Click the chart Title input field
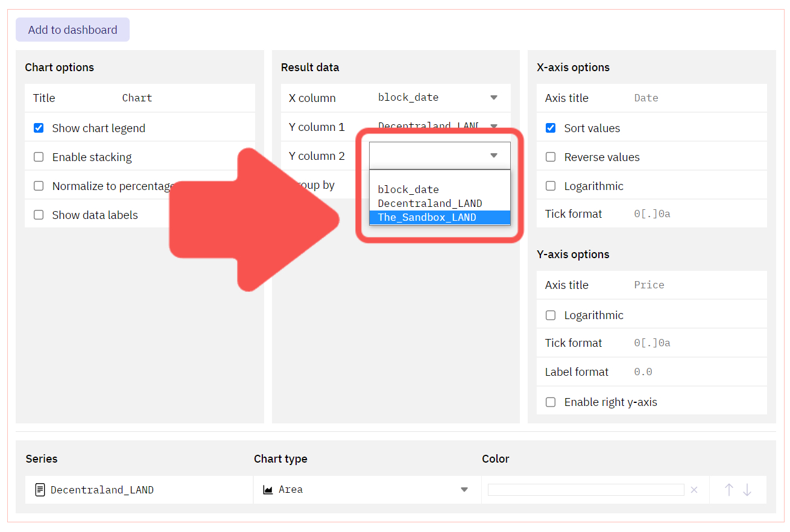Screen dimensions: 790x532 (184, 98)
